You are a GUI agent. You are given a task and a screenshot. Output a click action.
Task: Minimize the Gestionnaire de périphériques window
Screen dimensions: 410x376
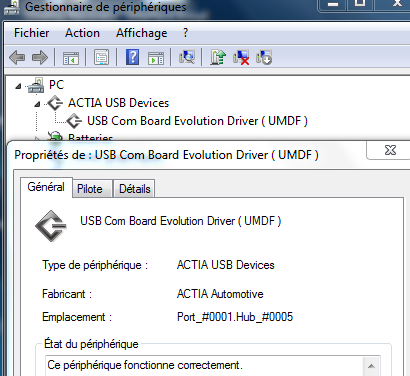(332, 4)
